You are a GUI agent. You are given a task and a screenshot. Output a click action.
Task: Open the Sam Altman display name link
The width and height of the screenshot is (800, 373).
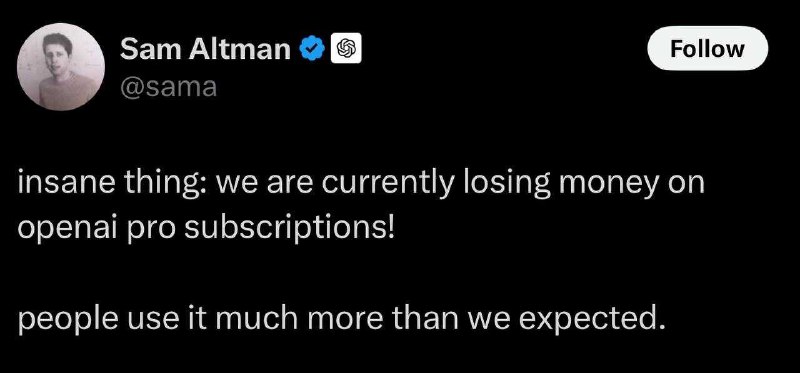pos(205,49)
